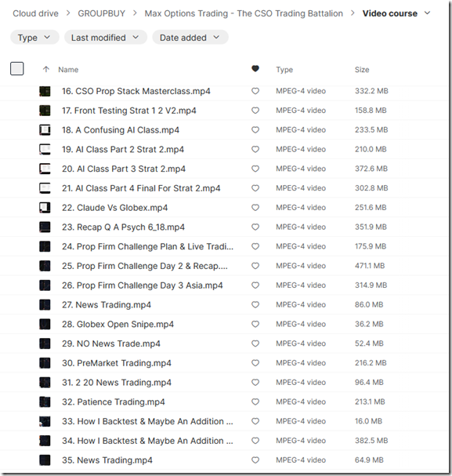Navigate to GROUPBUY folder breadcrumb
The image size is (452, 476).
click(102, 13)
